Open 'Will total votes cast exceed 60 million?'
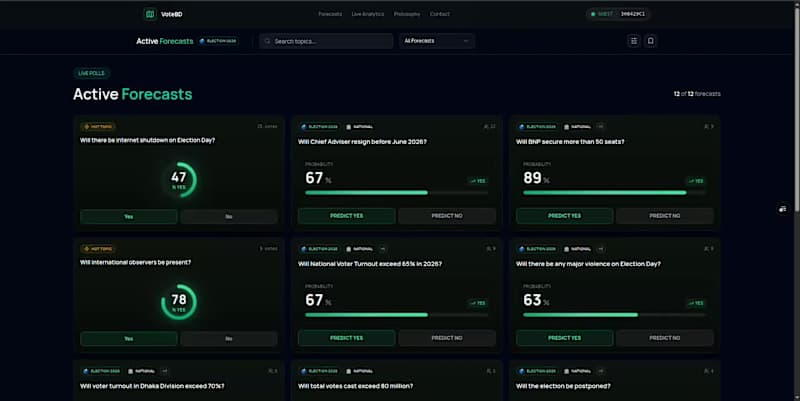800x401 pixels. click(x=356, y=386)
